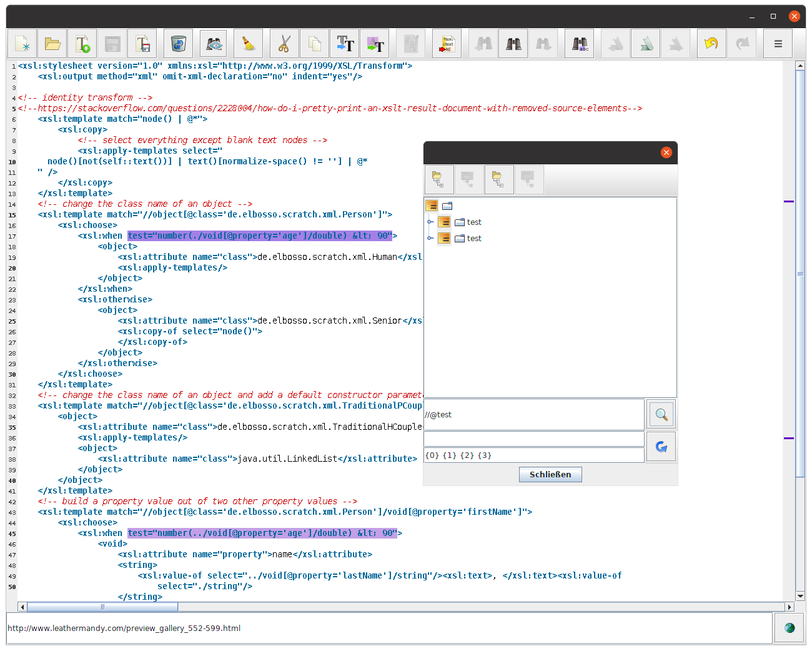The image size is (812, 651).
Task: Click the binoculars XML search icon
Action: [x=214, y=44]
